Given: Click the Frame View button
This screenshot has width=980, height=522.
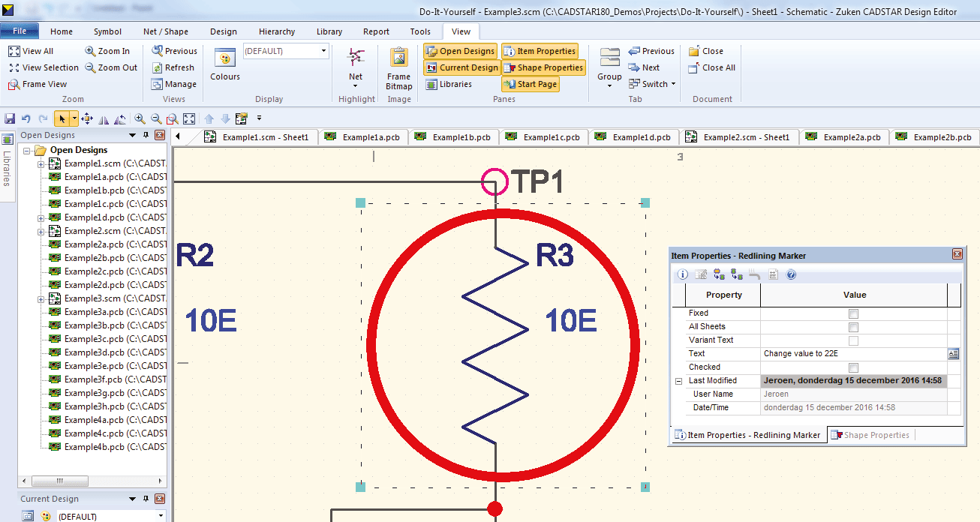Looking at the screenshot, I should (38, 84).
